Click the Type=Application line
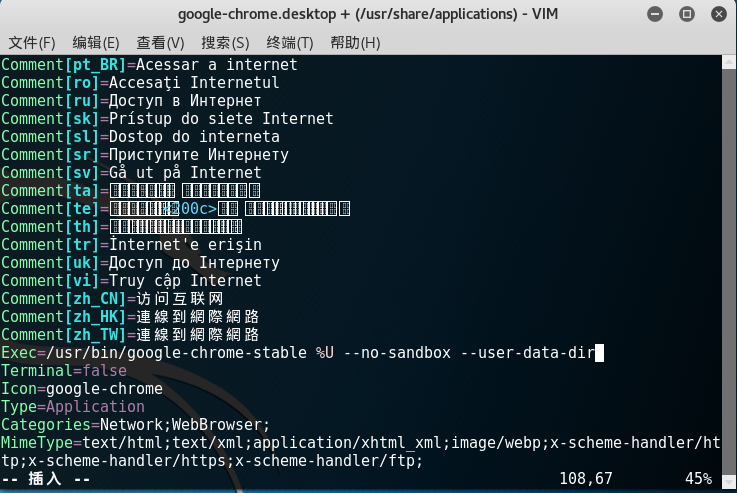 [x=73, y=407]
